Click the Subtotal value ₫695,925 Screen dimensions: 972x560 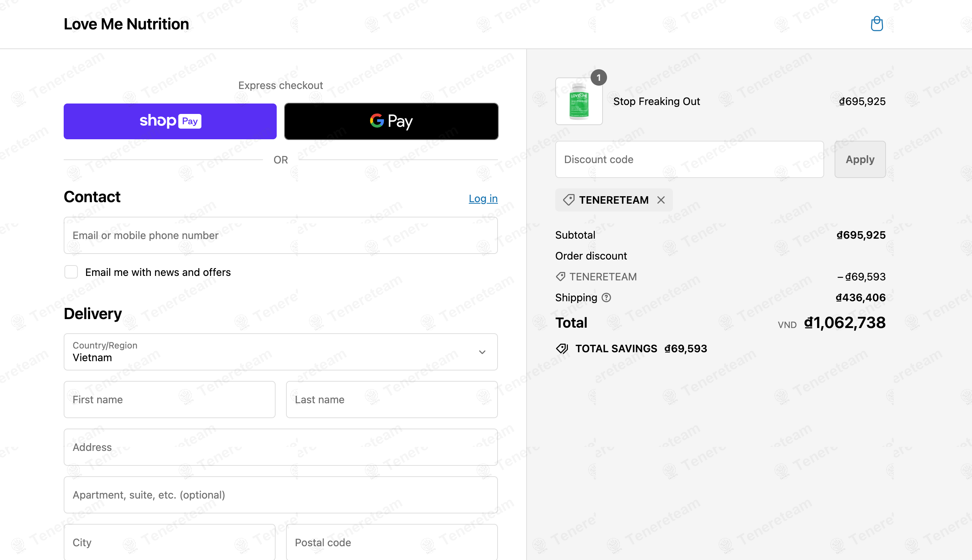coord(861,235)
